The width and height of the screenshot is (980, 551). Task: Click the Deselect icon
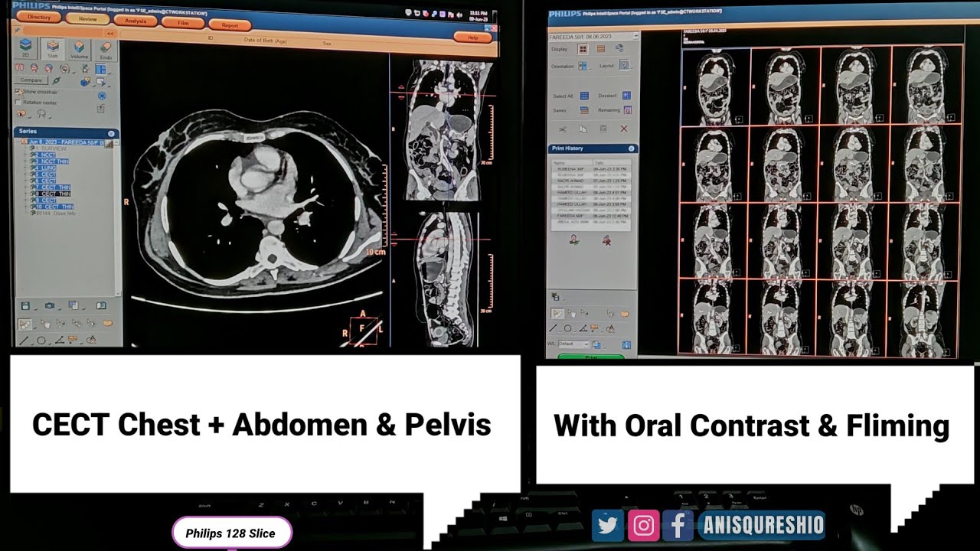[x=626, y=96]
